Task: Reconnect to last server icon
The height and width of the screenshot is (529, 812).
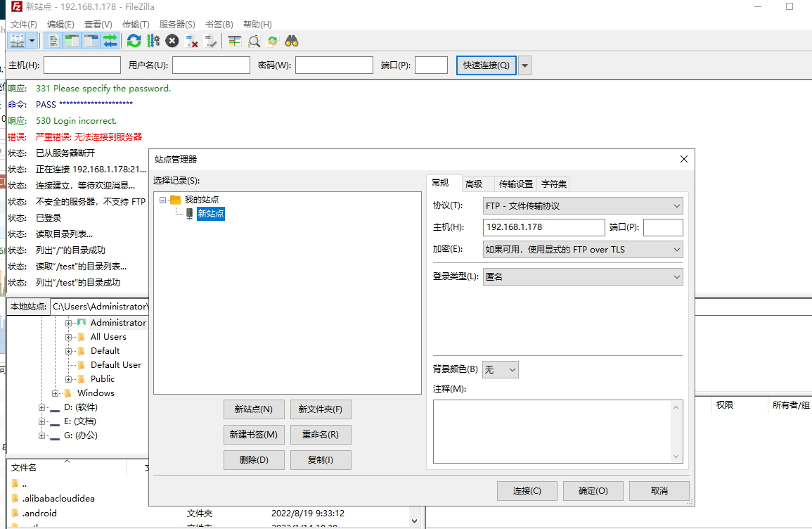Action: coord(210,41)
